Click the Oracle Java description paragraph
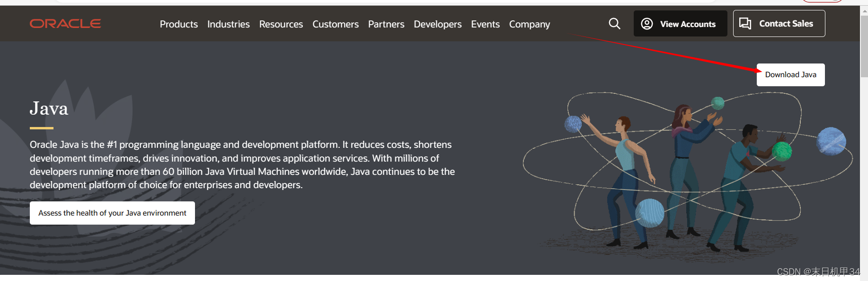The image size is (868, 281). pos(242,164)
